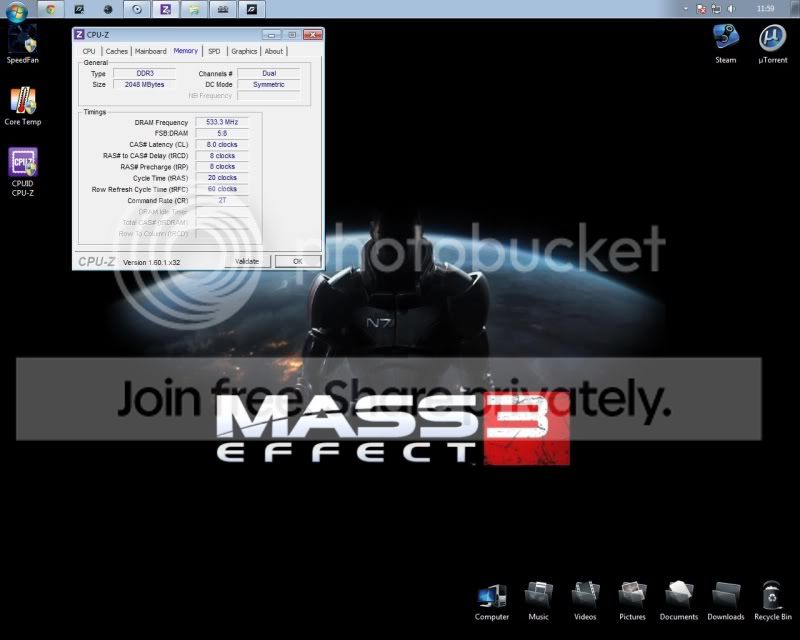Open the Music folder icon
The height and width of the screenshot is (640, 800).
coord(538,601)
